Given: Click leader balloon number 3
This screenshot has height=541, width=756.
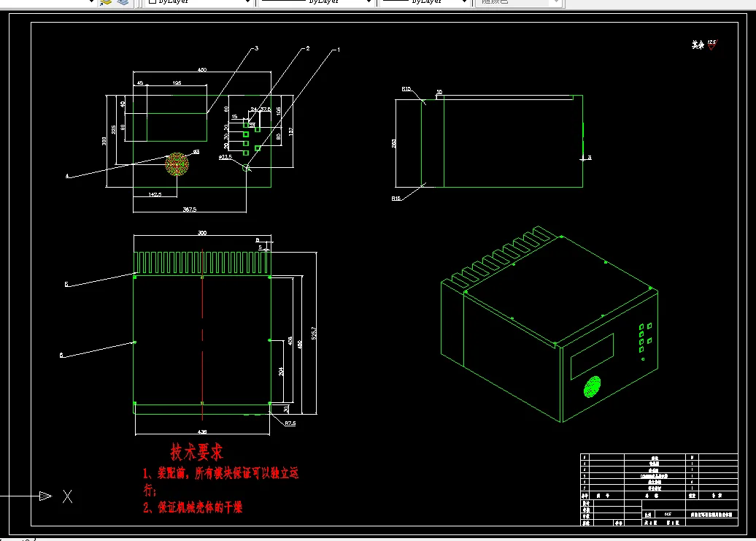Looking at the screenshot, I should [x=257, y=48].
